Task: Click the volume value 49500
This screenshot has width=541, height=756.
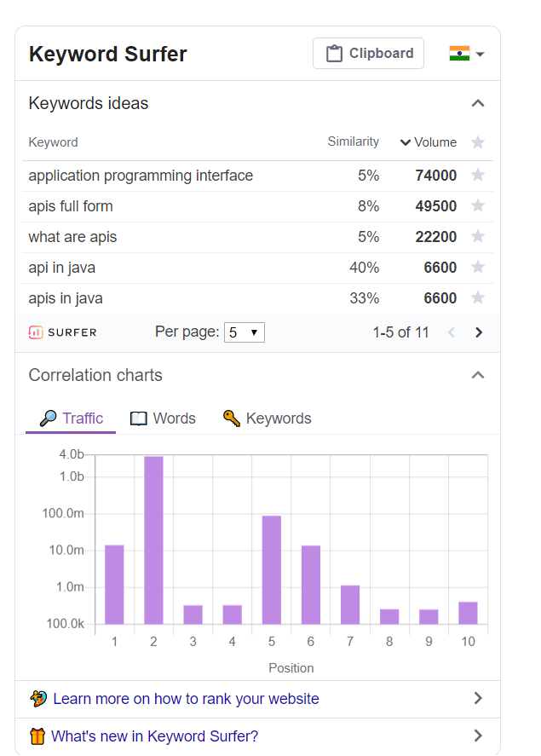Action: (436, 206)
